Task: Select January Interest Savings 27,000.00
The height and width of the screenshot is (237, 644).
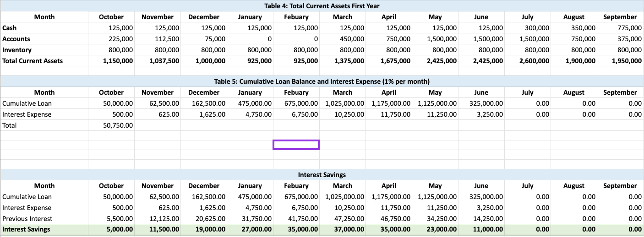Action: [x=257, y=229]
